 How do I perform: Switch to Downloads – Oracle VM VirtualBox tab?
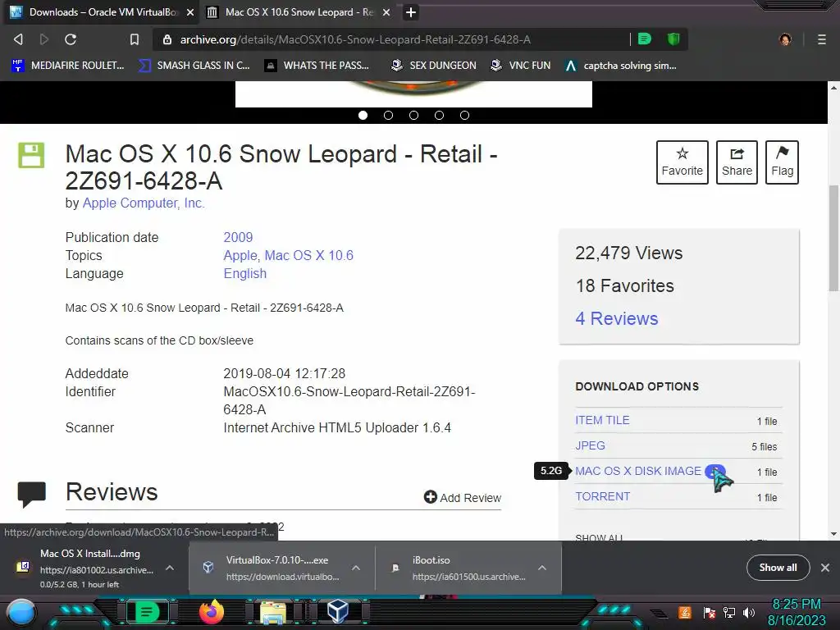(102, 12)
